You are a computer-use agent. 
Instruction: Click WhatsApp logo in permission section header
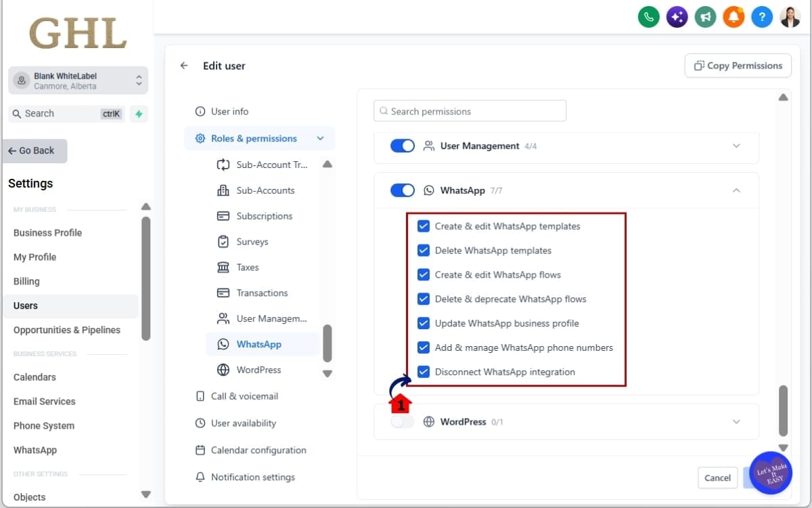pos(428,190)
